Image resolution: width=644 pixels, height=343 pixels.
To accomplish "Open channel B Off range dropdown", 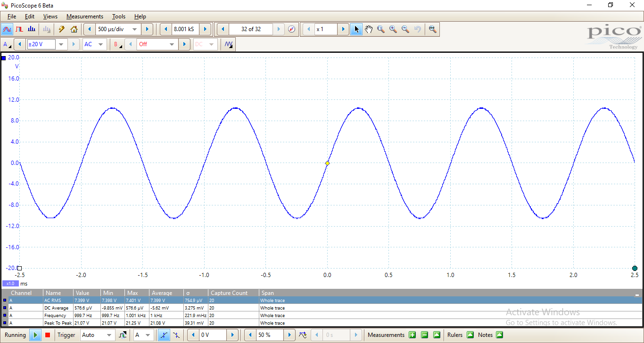I will (172, 44).
